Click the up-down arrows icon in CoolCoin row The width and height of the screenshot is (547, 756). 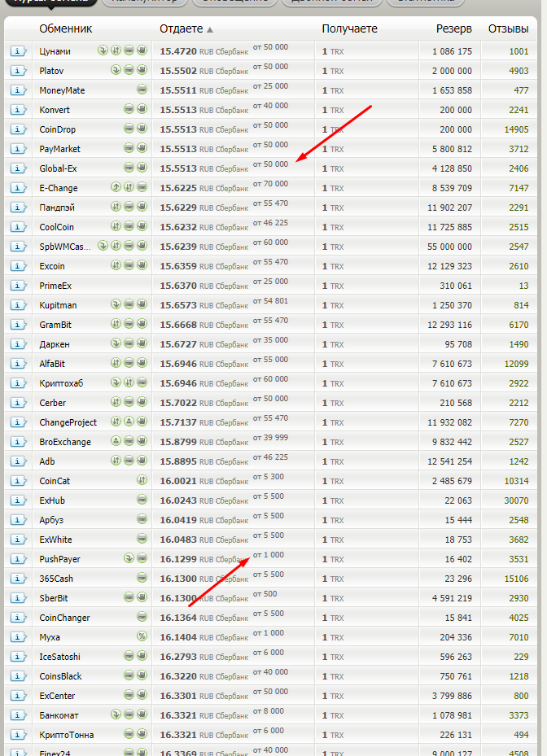pos(116,225)
